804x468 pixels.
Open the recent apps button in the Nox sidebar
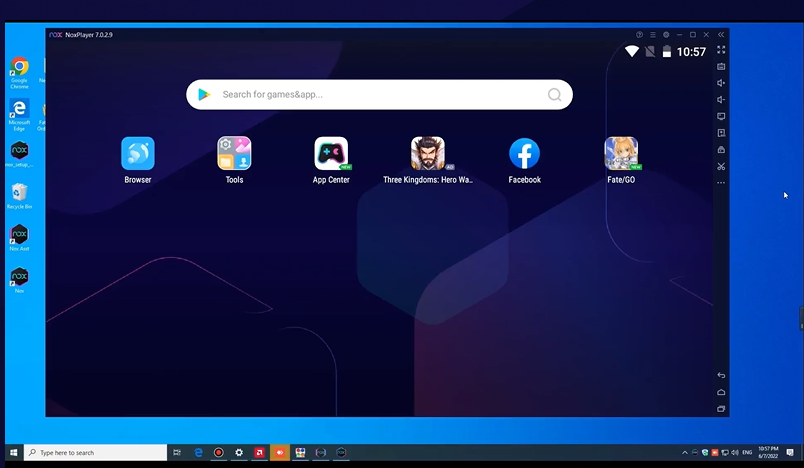point(721,409)
